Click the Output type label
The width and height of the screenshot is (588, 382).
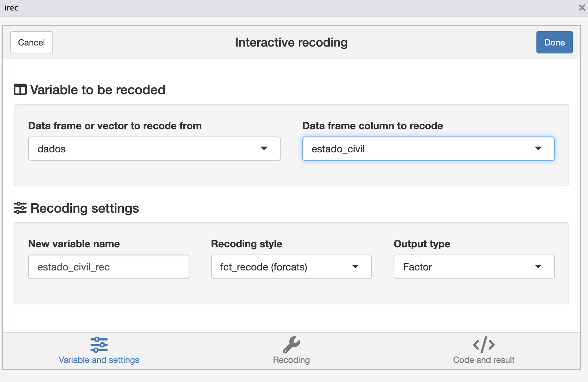point(422,244)
